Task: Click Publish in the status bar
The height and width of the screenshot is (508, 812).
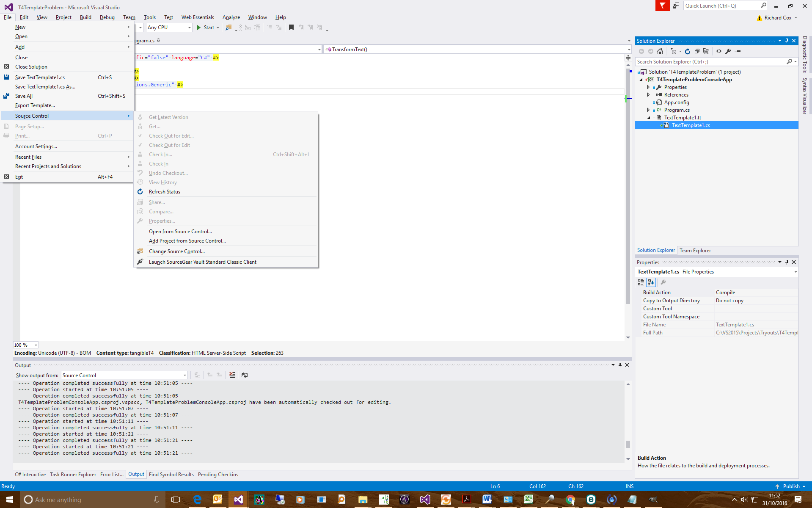Action: [x=790, y=486]
